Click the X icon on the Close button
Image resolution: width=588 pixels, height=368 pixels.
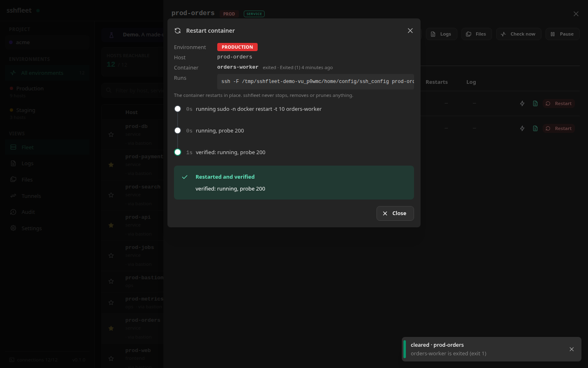(385, 213)
